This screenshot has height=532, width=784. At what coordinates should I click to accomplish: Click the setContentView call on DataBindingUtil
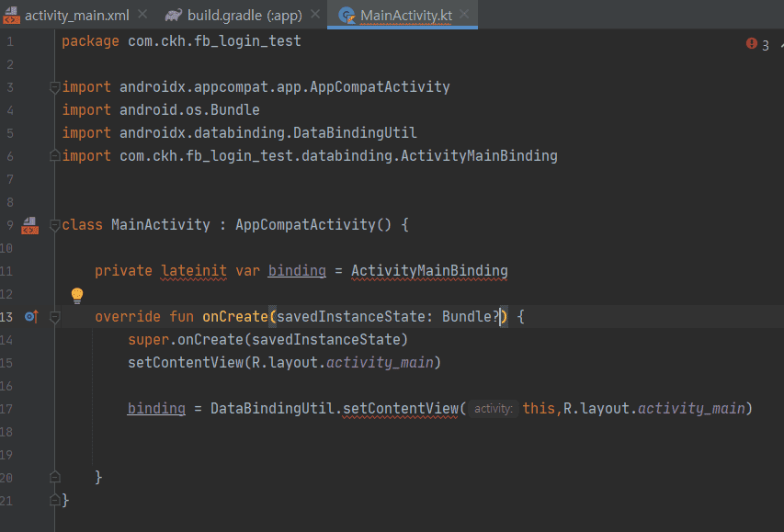[x=400, y=409]
